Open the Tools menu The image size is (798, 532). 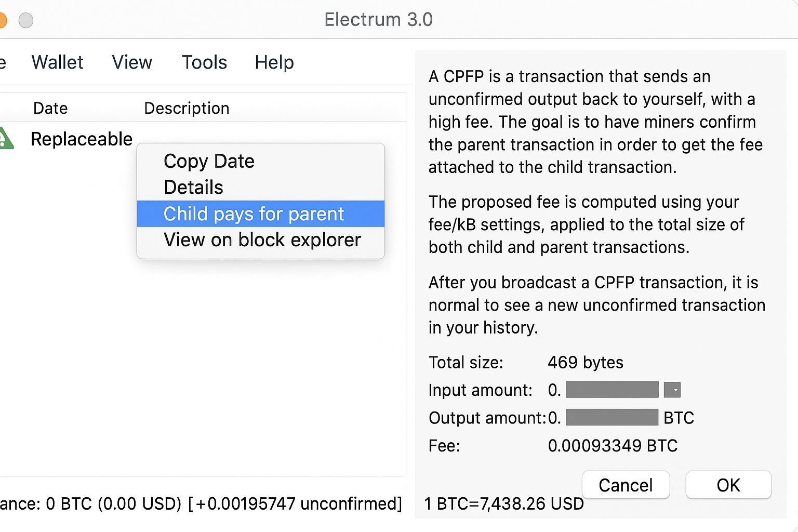pyautogui.click(x=204, y=62)
